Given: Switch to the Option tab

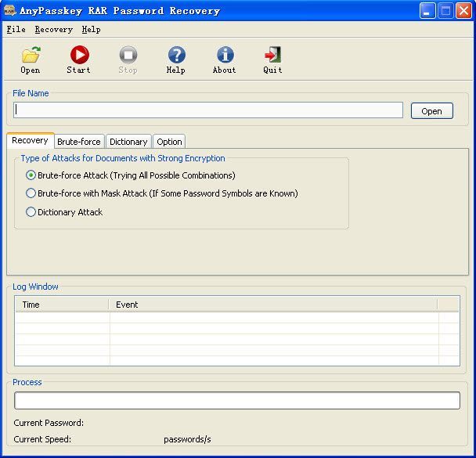Looking at the screenshot, I should coord(169,142).
